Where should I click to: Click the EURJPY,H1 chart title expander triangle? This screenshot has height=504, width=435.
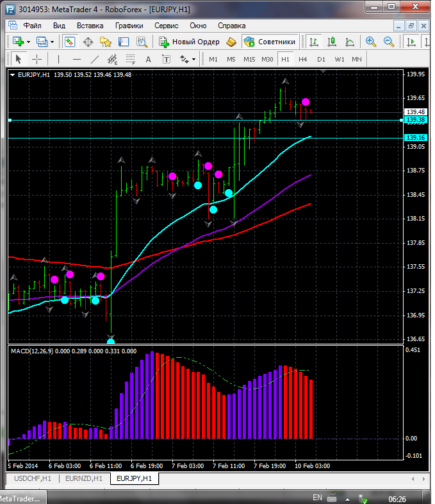click(x=13, y=75)
